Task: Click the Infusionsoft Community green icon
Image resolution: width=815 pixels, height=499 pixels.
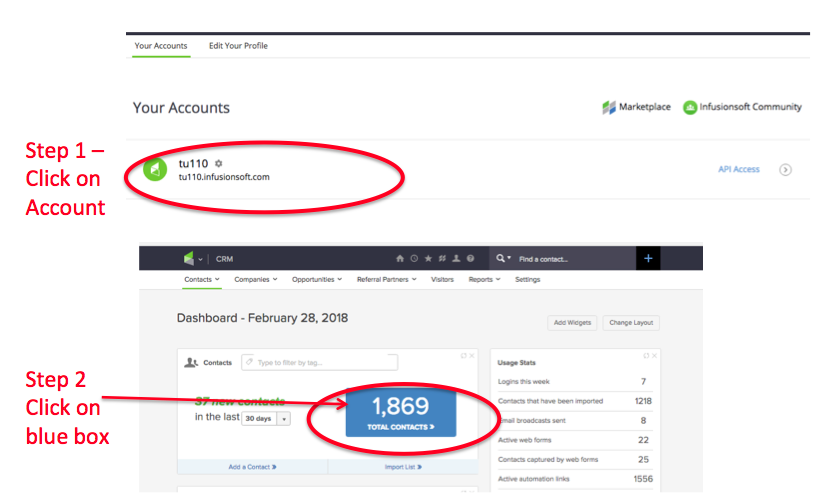Action: click(690, 108)
